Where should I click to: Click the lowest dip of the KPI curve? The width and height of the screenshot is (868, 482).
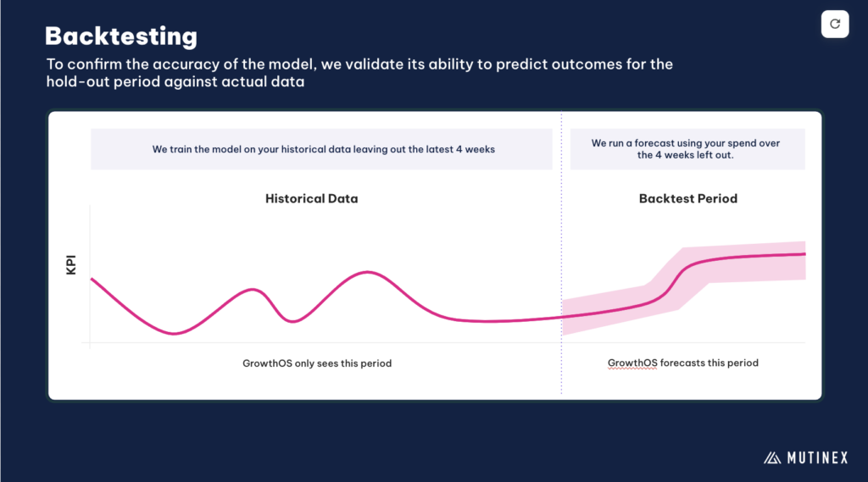click(x=174, y=334)
